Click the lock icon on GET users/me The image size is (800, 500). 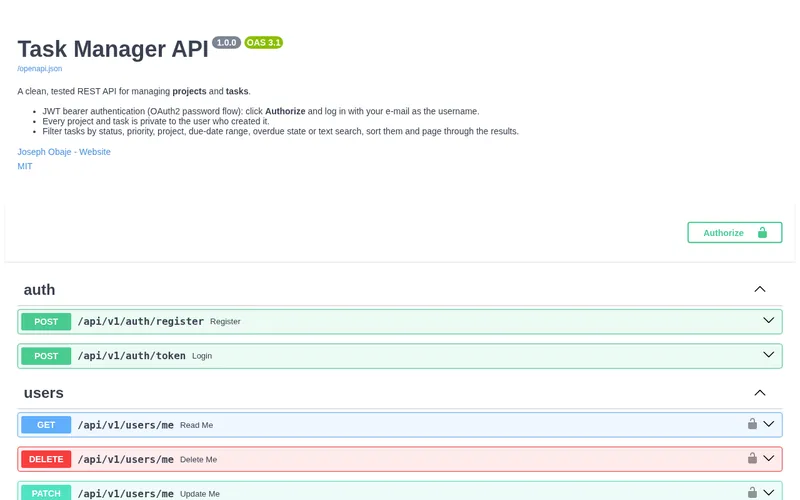point(752,423)
